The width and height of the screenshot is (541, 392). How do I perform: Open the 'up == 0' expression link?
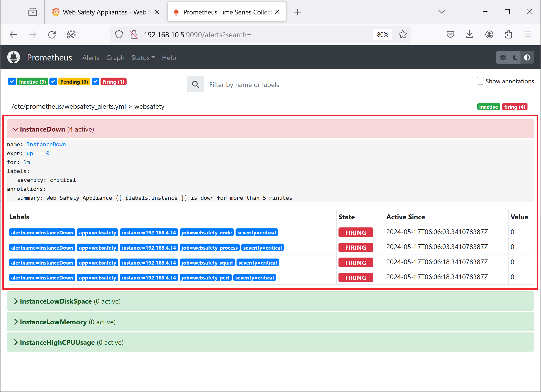(x=38, y=153)
